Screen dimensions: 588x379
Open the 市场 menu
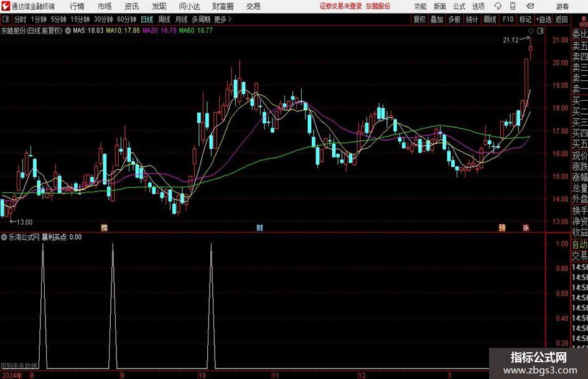tap(105, 6)
